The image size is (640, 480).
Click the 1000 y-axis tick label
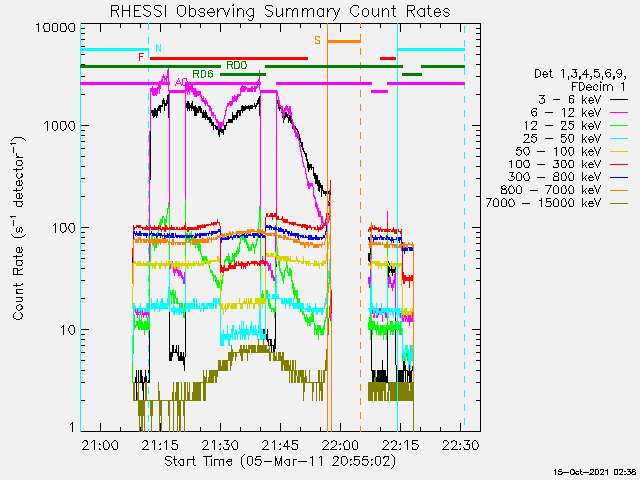(x=60, y=126)
